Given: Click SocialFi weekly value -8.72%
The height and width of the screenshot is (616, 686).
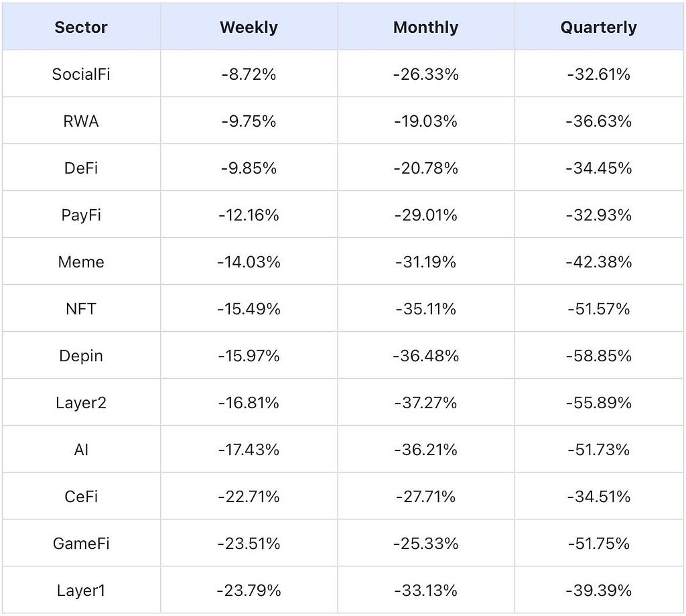Looking at the screenshot, I should (x=249, y=74).
